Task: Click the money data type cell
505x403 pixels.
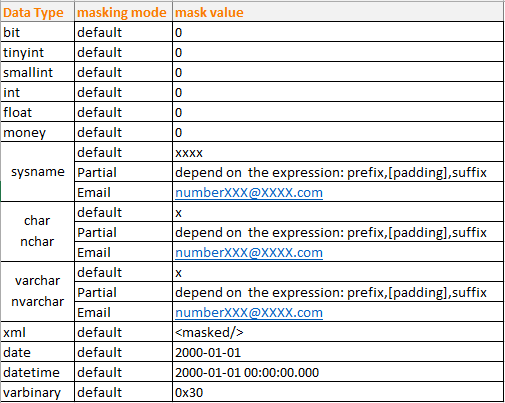Action: coord(37,132)
